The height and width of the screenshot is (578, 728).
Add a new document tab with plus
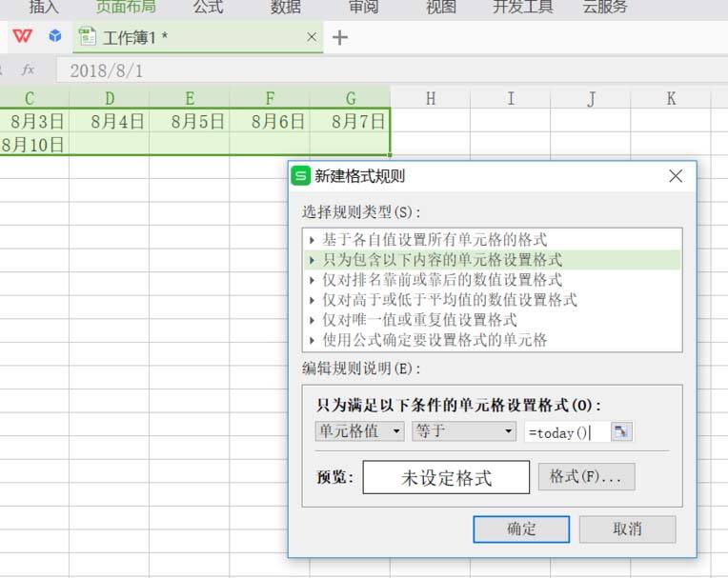coord(340,37)
